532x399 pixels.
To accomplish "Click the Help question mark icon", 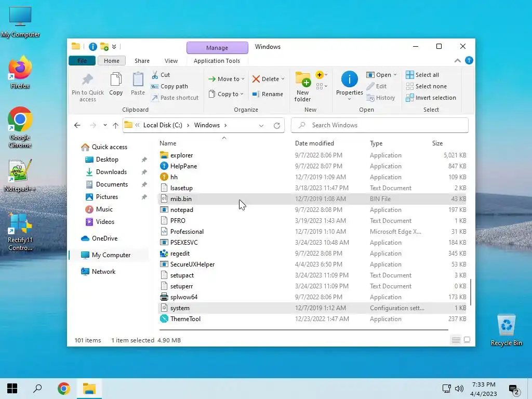I will click(469, 60).
